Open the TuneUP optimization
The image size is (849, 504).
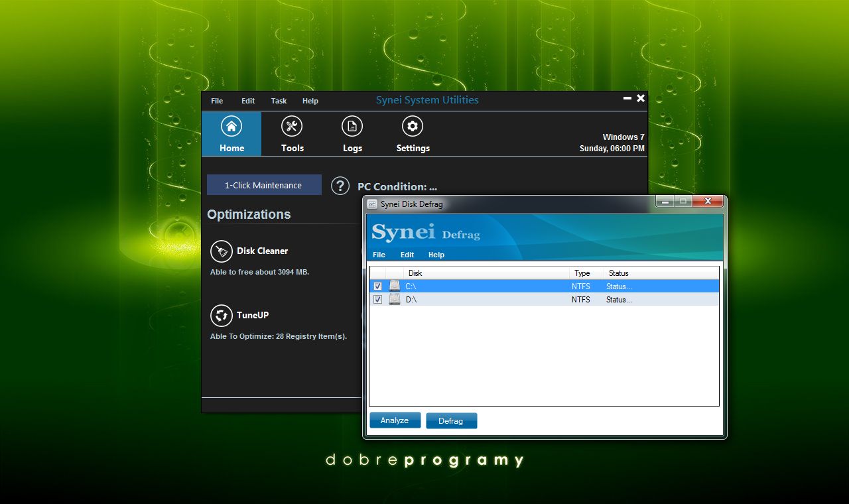[x=253, y=315]
